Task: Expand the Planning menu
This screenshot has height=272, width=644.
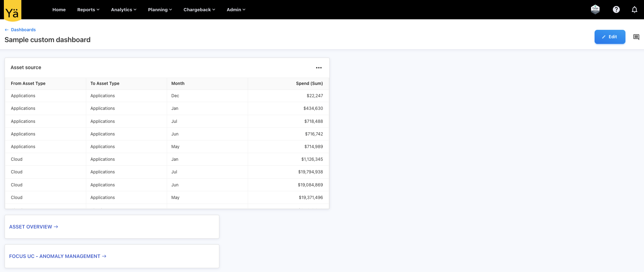Action: pos(160,9)
